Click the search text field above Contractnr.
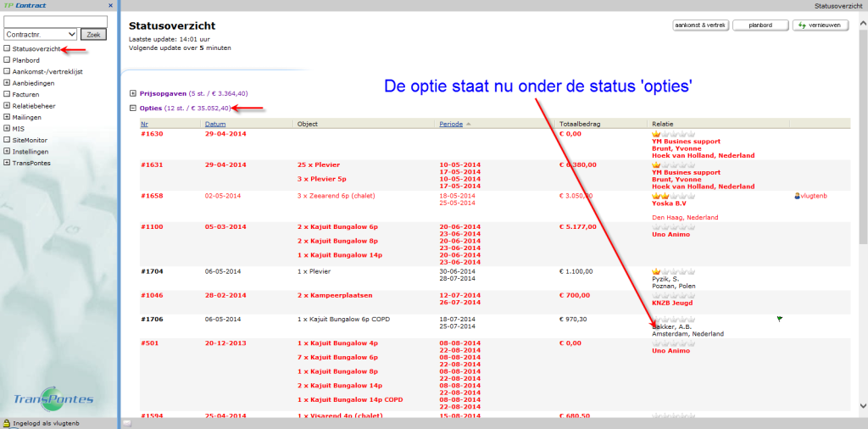The height and width of the screenshot is (429, 868). (56, 21)
